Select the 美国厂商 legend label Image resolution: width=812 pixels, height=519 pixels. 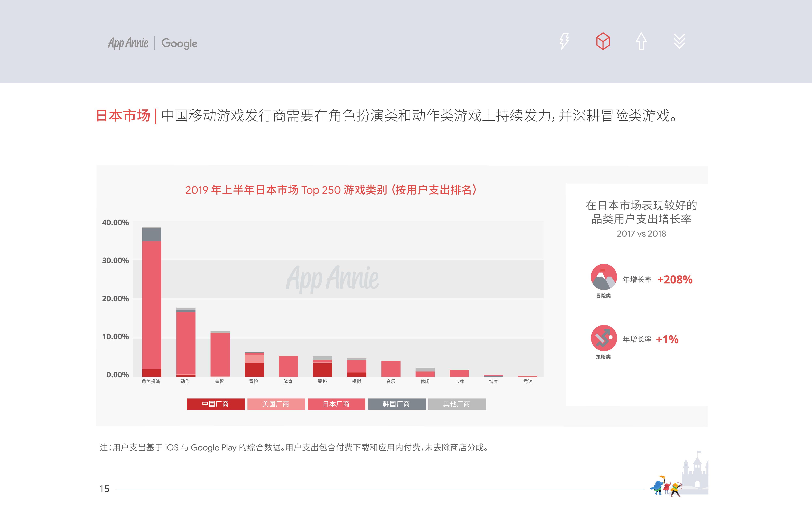tap(276, 404)
